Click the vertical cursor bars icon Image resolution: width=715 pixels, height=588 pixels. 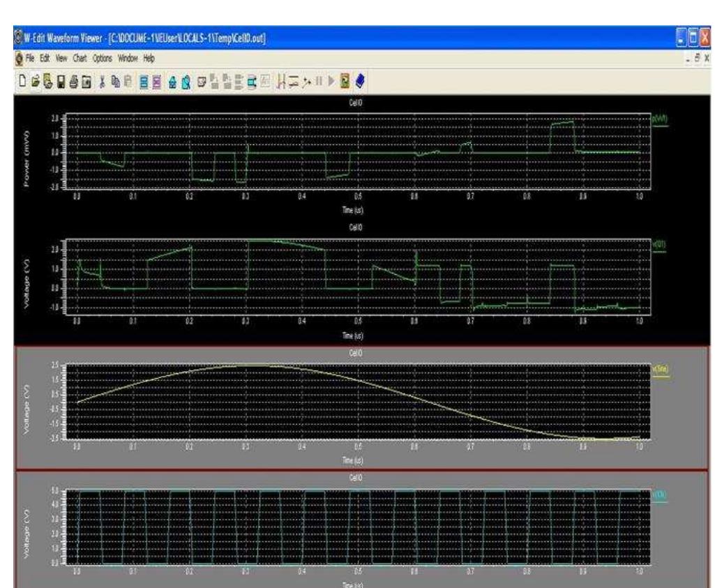tap(281, 82)
